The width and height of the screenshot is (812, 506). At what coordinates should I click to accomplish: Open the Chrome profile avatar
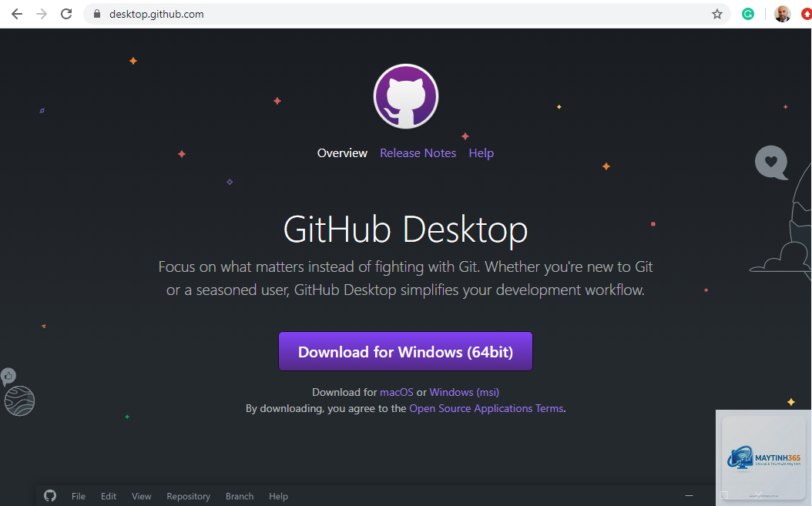pos(783,14)
